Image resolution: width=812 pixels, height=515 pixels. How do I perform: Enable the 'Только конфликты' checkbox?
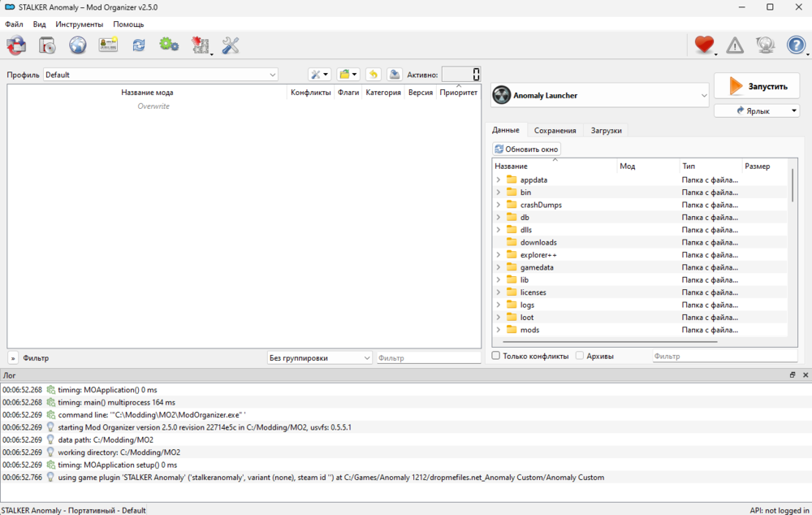tap(497, 356)
